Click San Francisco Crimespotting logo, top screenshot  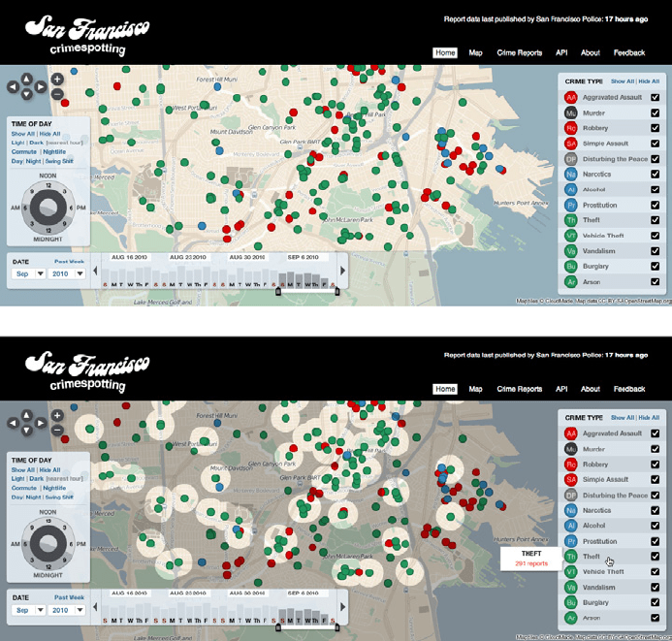coord(87,36)
